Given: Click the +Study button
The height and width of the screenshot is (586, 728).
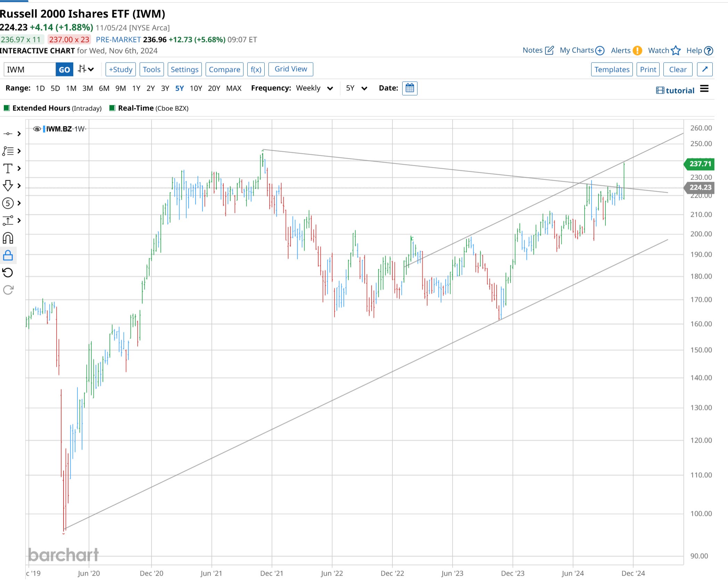Looking at the screenshot, I should (121, 69).
